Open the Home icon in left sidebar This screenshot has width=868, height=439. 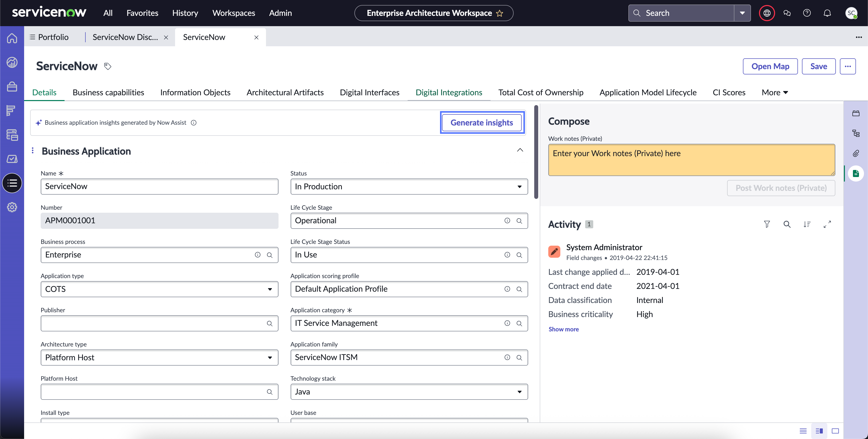(x=12, y=38)
